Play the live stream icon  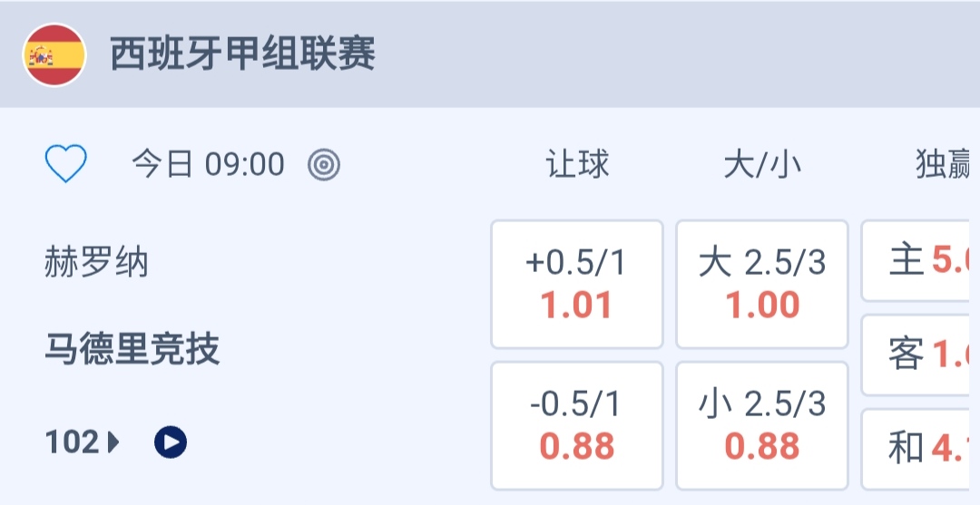coord(171,442)
